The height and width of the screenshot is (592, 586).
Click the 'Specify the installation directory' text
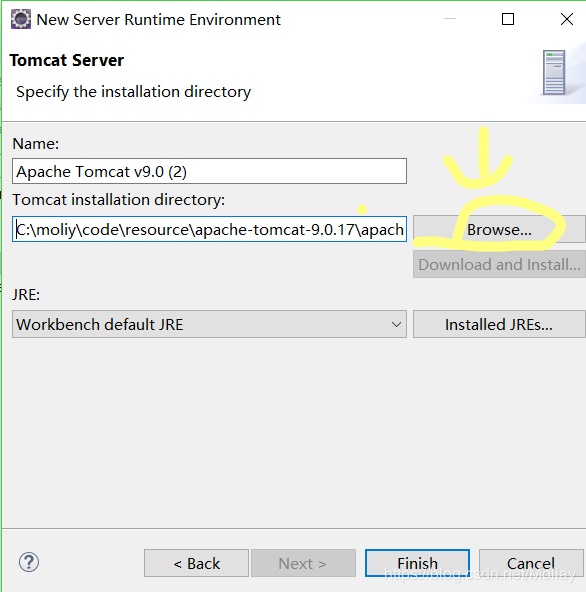[x=134, y=92]
